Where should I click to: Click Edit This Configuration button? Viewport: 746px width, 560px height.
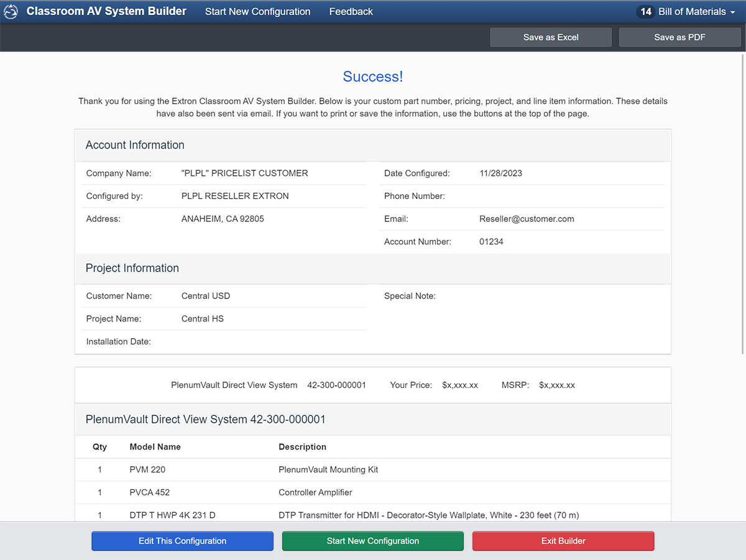(182, 541)
